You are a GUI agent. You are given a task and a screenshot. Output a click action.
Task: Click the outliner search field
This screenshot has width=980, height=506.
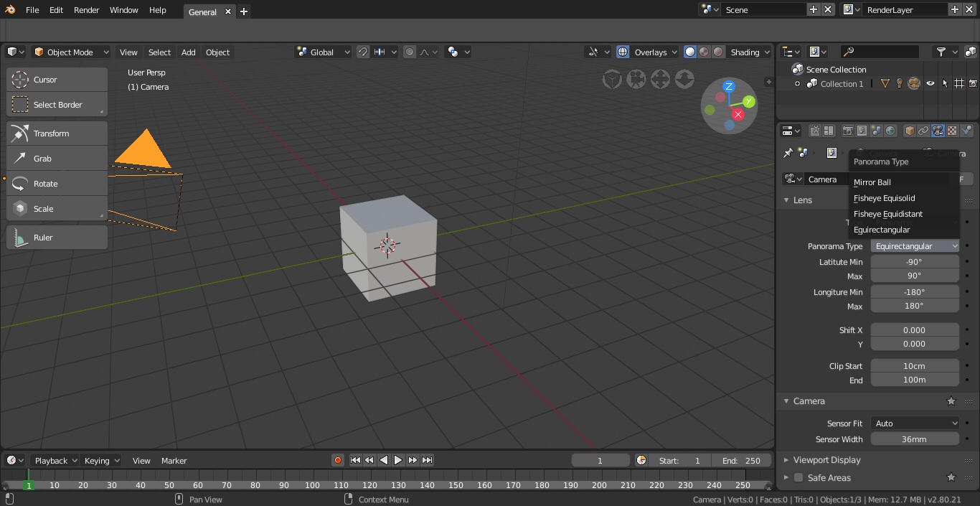click(880, 52)
